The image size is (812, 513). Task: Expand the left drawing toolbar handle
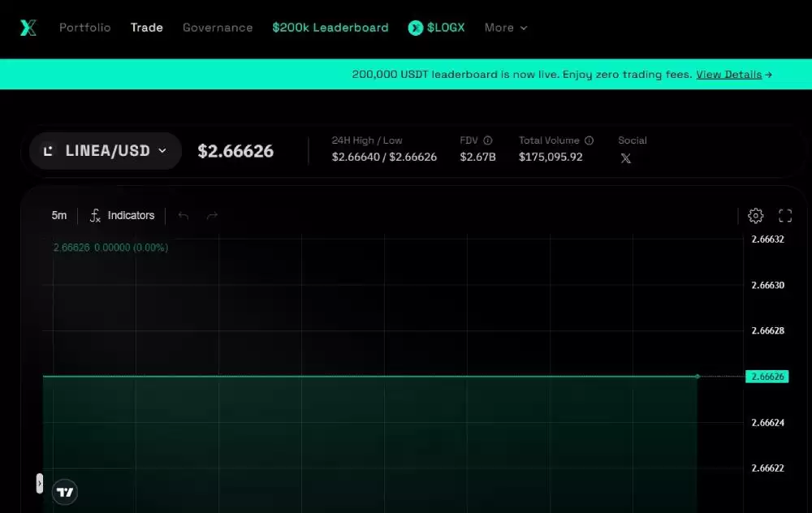tap(40, 484)
